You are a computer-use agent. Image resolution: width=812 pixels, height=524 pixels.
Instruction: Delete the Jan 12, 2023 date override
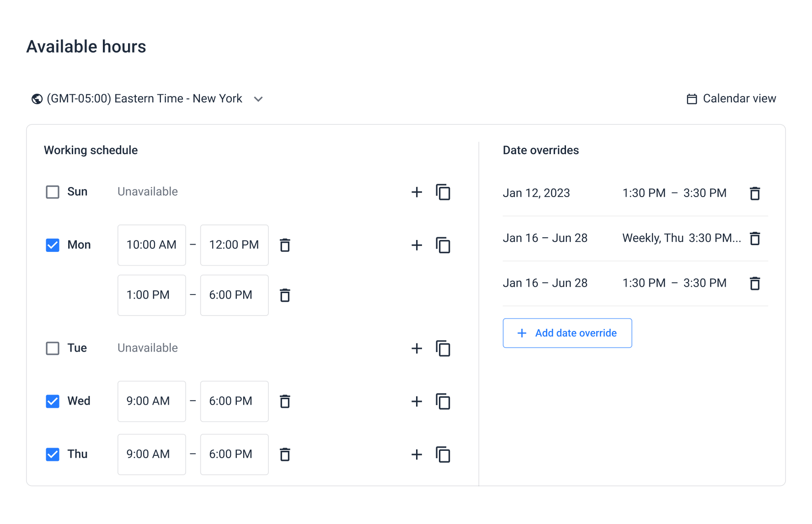tap(755, 193)
